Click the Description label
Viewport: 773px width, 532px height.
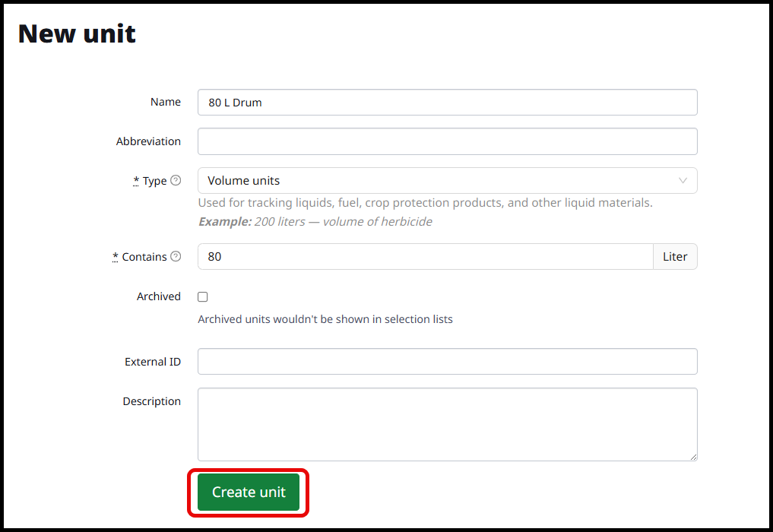(x=152, y=401)
